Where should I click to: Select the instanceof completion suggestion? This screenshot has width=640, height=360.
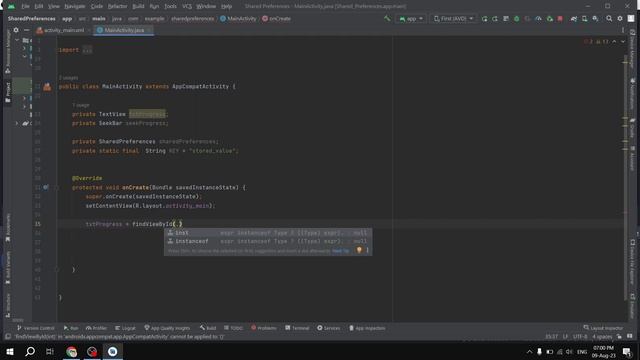tap(268, 241)
